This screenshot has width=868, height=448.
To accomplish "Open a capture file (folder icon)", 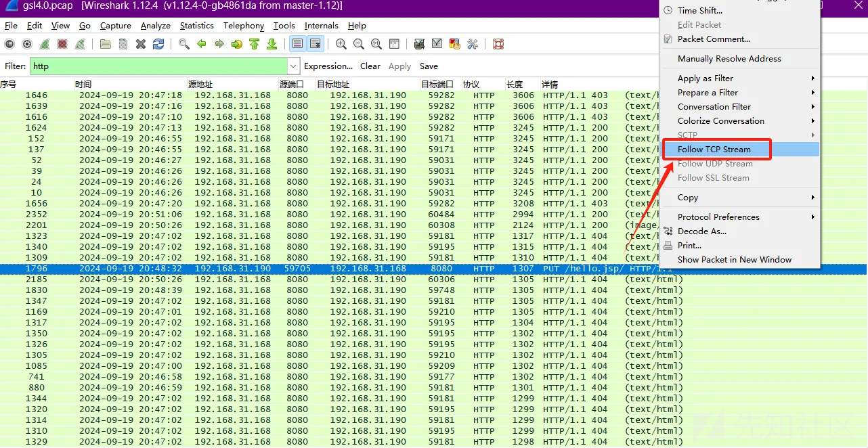I will pyautogui.click(x=105, y=44).
